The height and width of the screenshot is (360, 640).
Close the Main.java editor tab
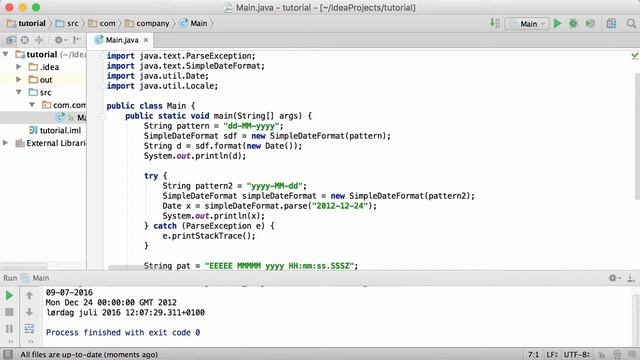(x=146, y=40)
